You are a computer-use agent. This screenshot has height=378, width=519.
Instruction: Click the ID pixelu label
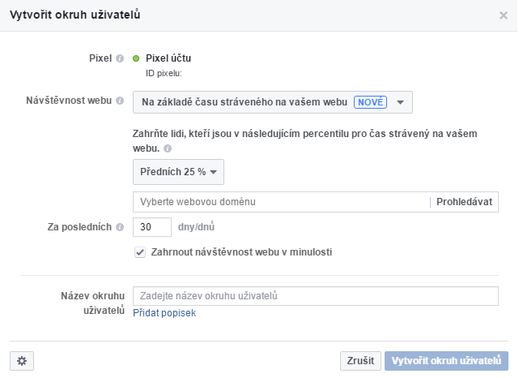point(164,73)
